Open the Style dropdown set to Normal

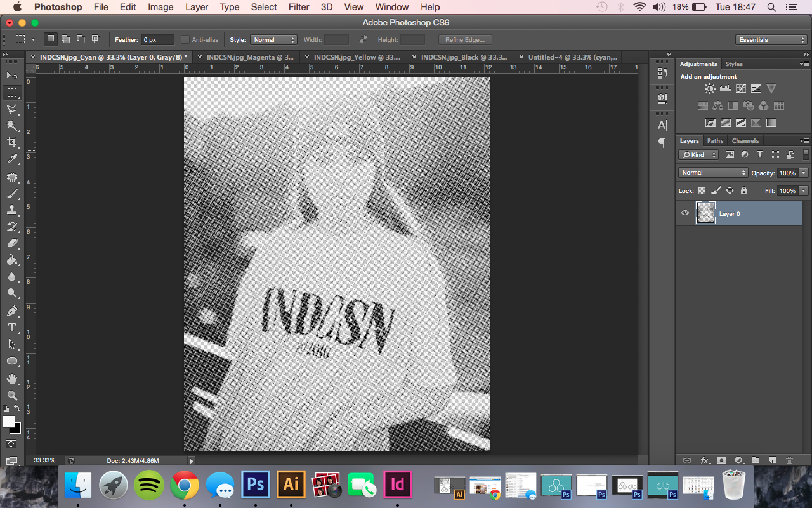[273, 39]
